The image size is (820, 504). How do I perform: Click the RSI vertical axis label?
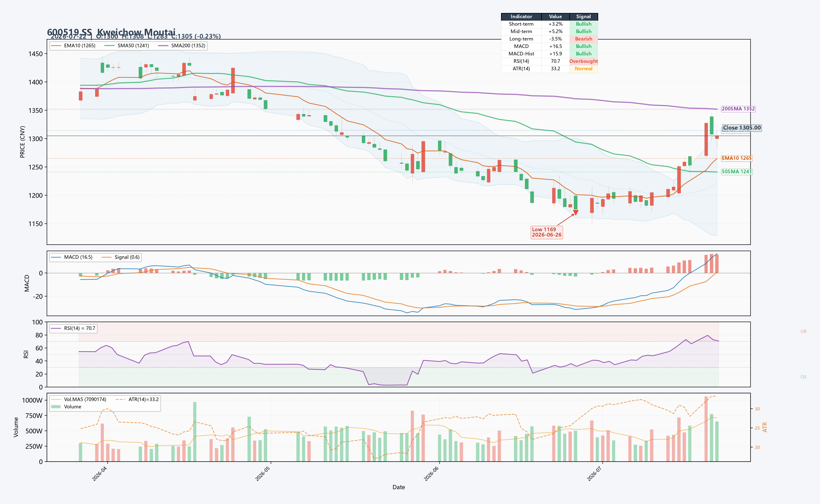click(26, 354)
